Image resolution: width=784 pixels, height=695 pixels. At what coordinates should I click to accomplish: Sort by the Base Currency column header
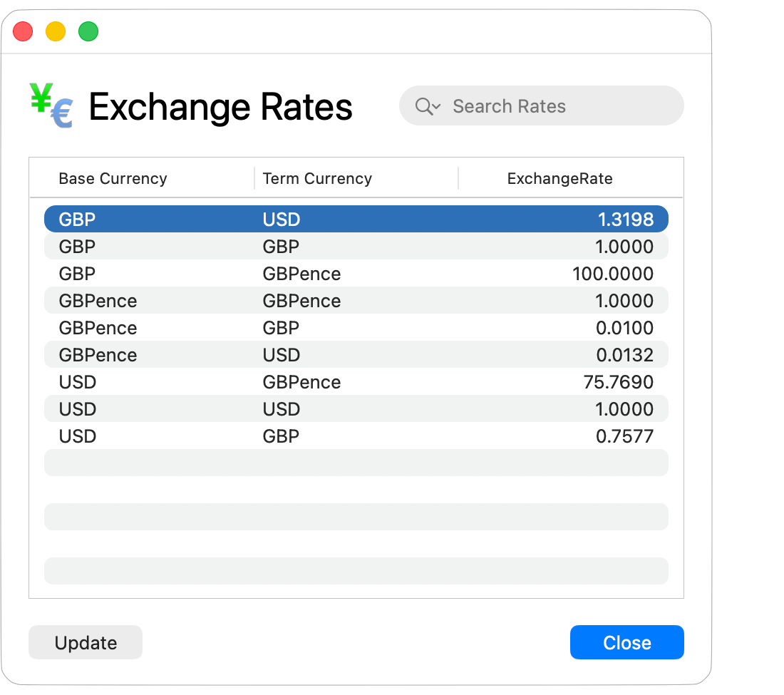tap(113, 178)
